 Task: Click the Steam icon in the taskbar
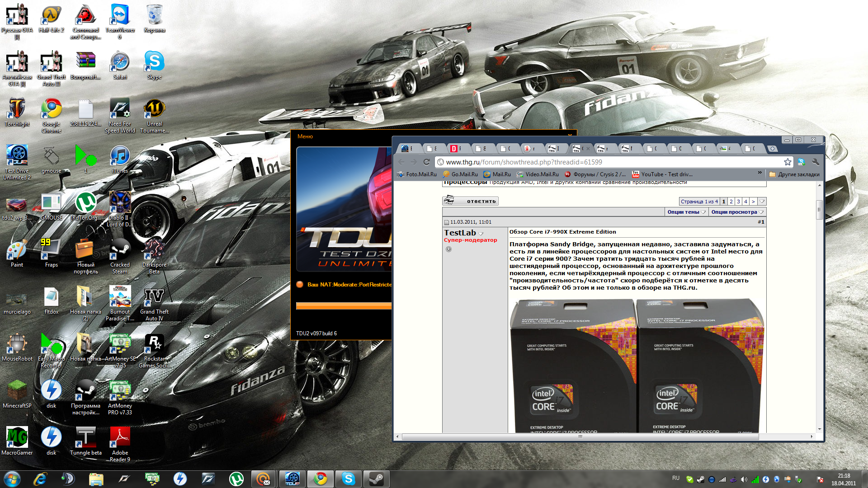tap(376, 479)
